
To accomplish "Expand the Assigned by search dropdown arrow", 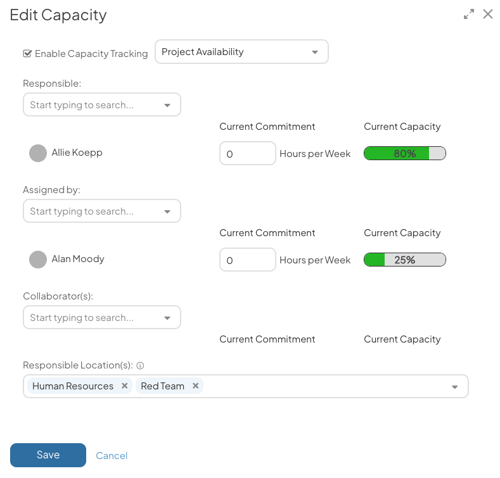I will (167, 211).
